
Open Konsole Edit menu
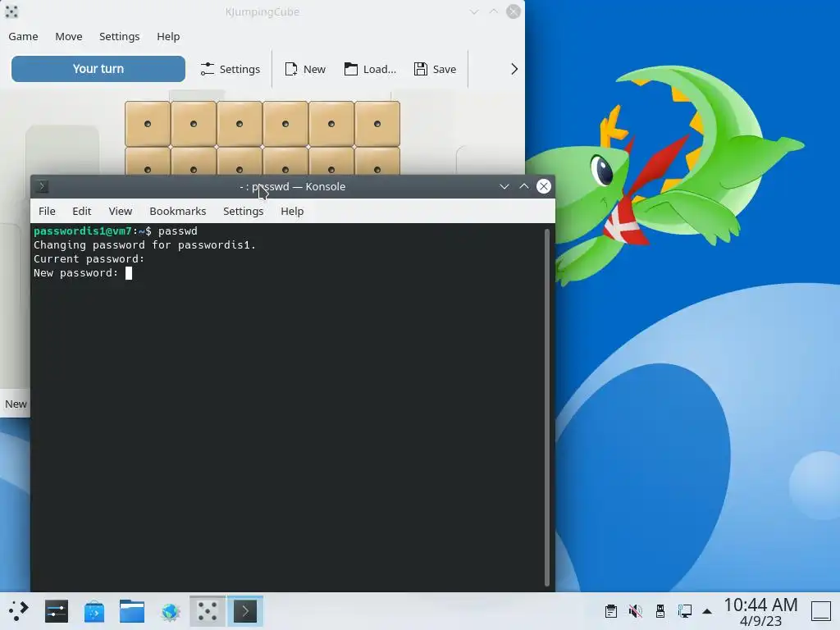(x=81, y=211)
